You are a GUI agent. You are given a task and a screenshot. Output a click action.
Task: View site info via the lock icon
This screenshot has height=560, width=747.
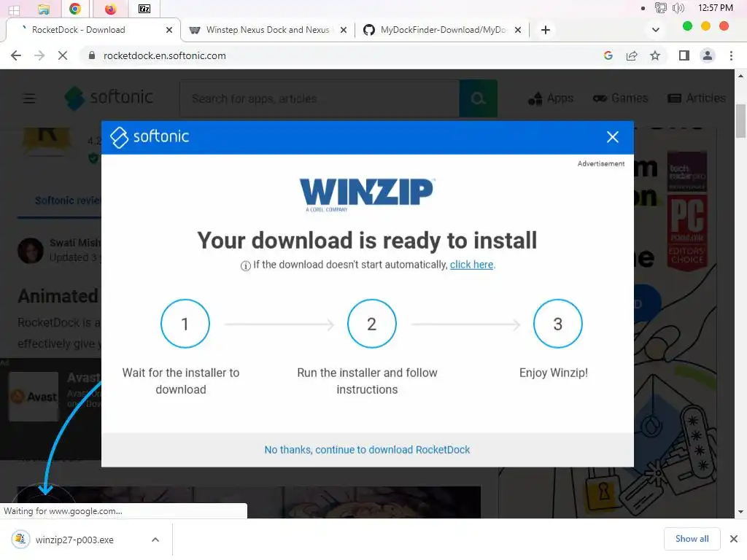tap(92, 55)
